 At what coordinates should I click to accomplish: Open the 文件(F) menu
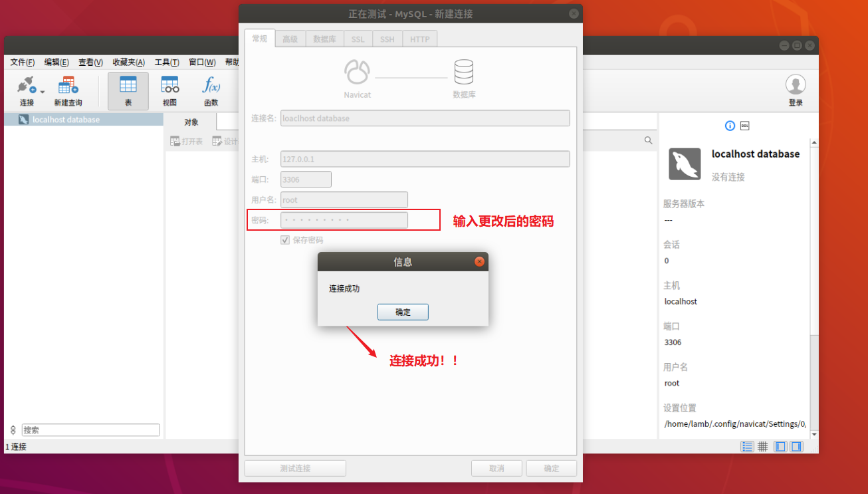[x=23, y=62]
